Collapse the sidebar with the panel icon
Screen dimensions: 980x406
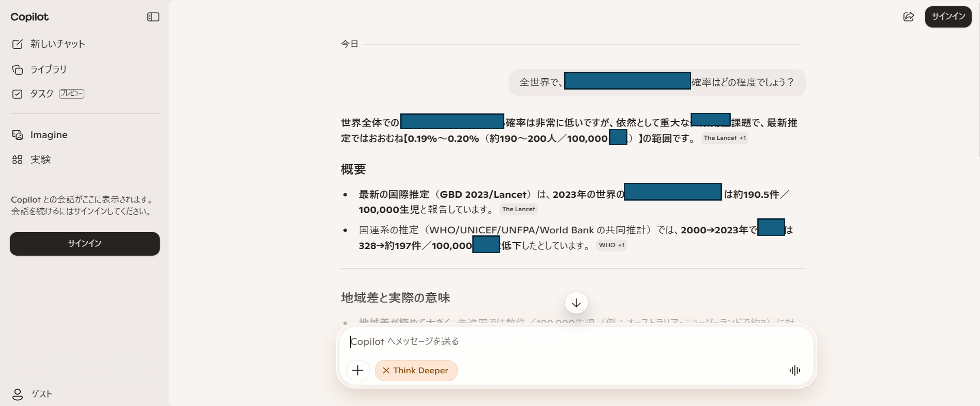153,17
